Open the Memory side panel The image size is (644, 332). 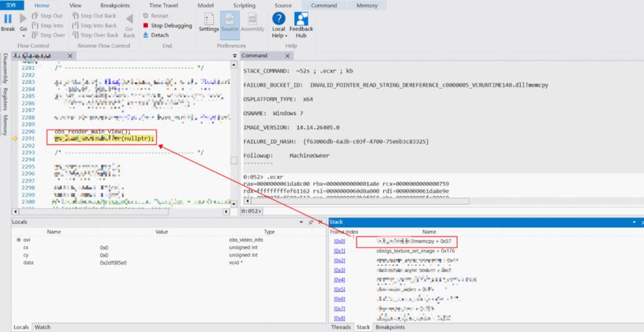click(5, 125)
